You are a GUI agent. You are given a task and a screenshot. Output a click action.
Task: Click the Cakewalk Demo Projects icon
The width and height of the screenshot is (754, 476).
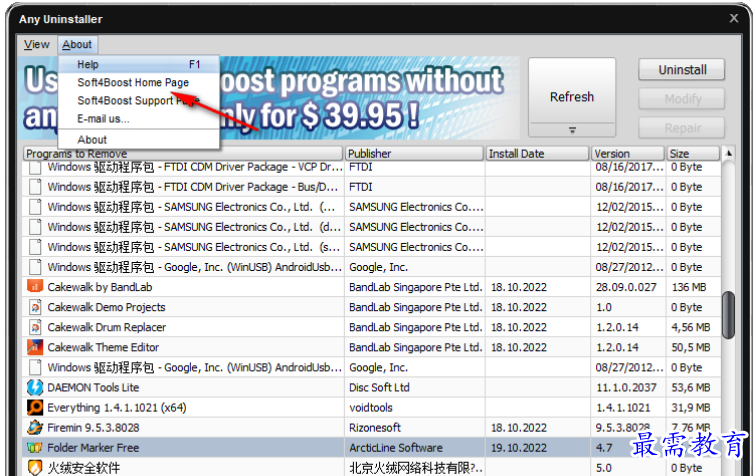coord(35,307)
